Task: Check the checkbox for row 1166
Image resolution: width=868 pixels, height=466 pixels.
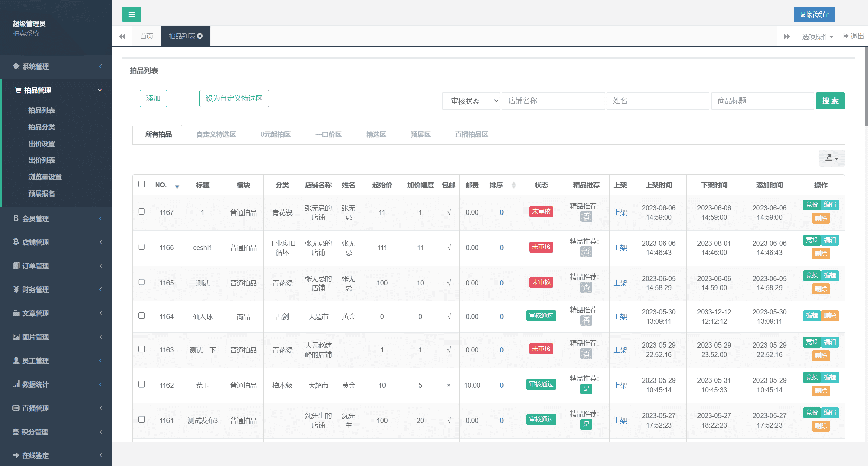Action: coord(142,247)
